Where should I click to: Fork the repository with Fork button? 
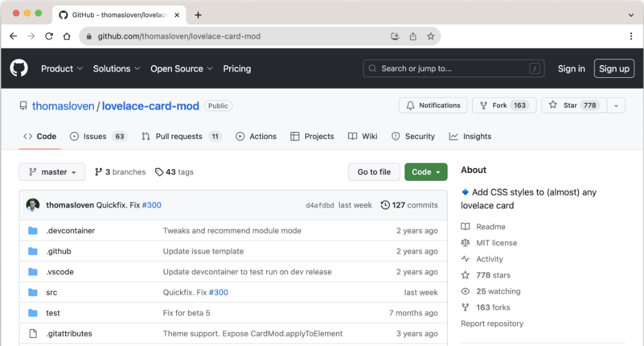tap(504, 105)
